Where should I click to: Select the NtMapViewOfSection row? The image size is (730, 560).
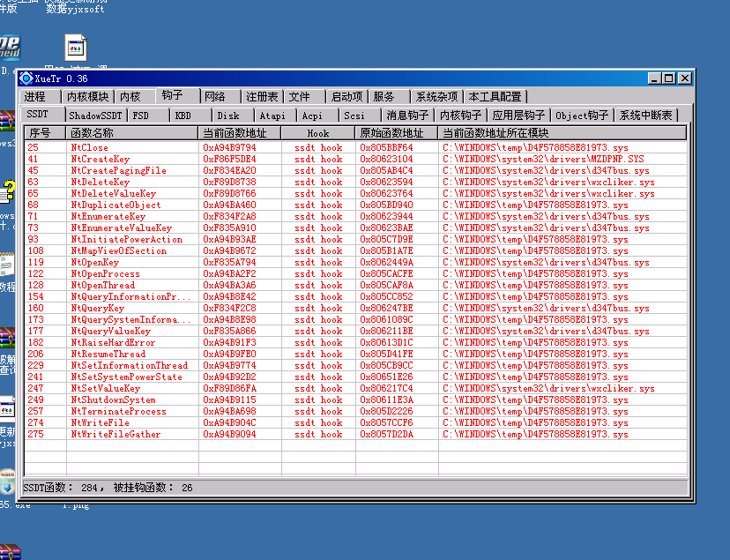pyautogui.click(x=355, y=251)
